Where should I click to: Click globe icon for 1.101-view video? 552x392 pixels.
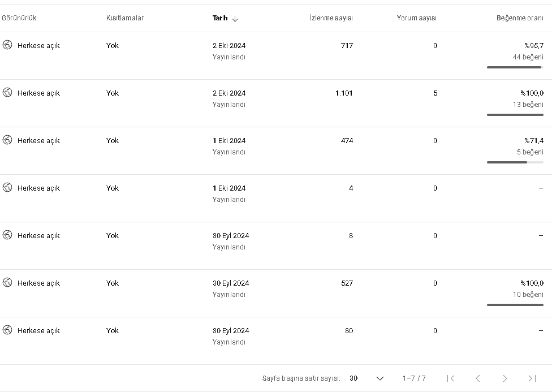coord(7,92)
